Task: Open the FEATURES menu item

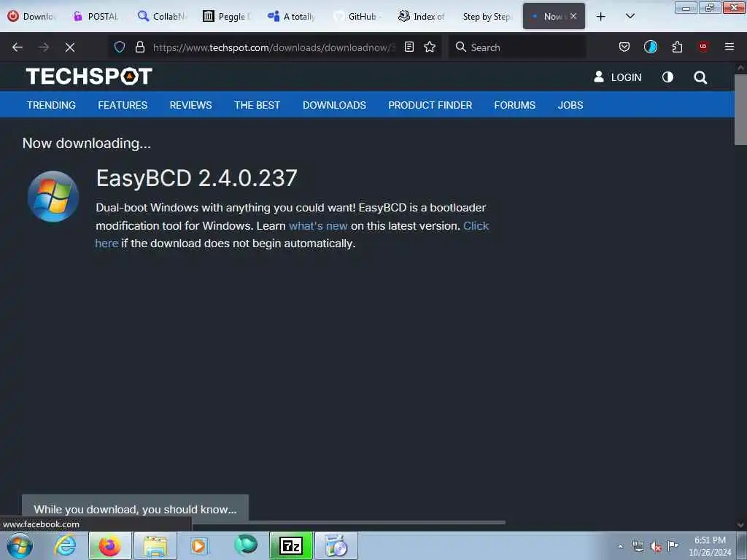Action: coord(123,105)
